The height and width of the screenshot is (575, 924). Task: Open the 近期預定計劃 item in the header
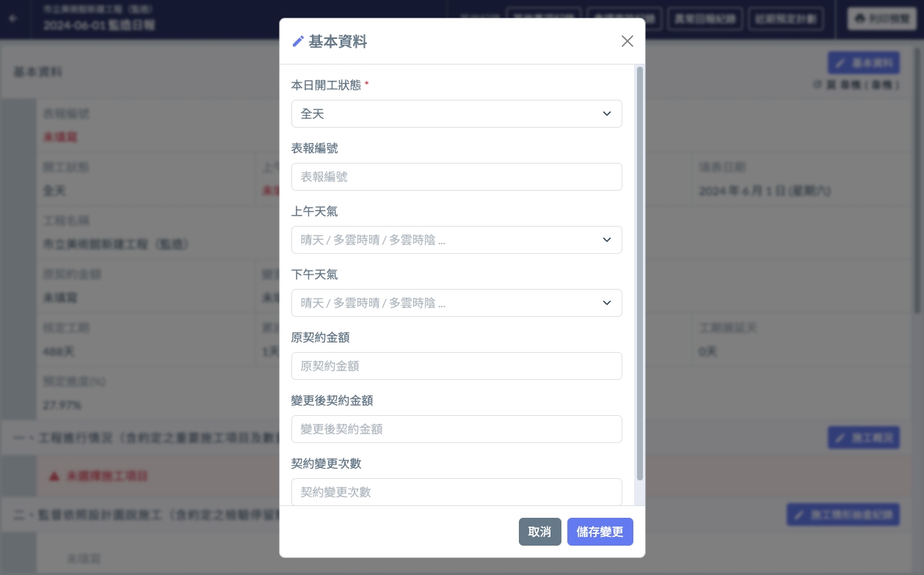[786, 19]
